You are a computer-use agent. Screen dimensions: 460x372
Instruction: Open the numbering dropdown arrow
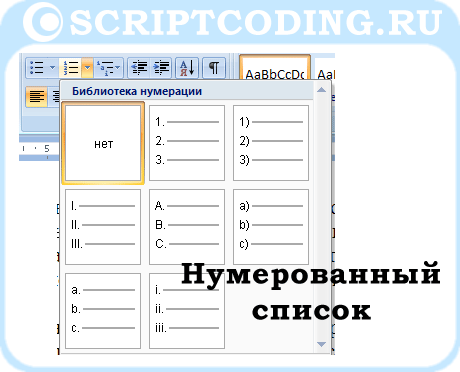87,68
